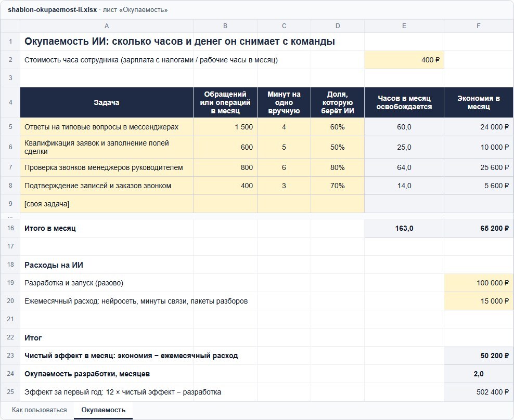Click the monthly expense 15 000 ₽ cell

pyautogui.click(x=479, y=301)
